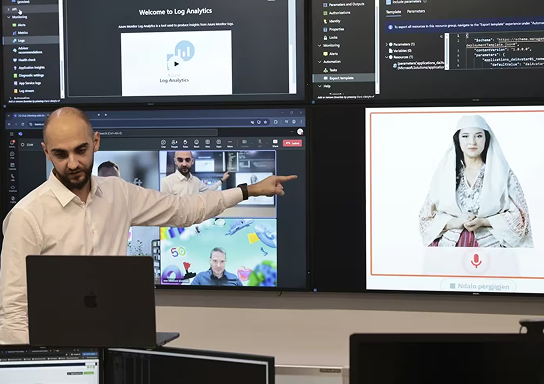Open People panel in Teams meeting toolbar
The height and width of the screenshot is (384, 544).
tap(174, 143)
